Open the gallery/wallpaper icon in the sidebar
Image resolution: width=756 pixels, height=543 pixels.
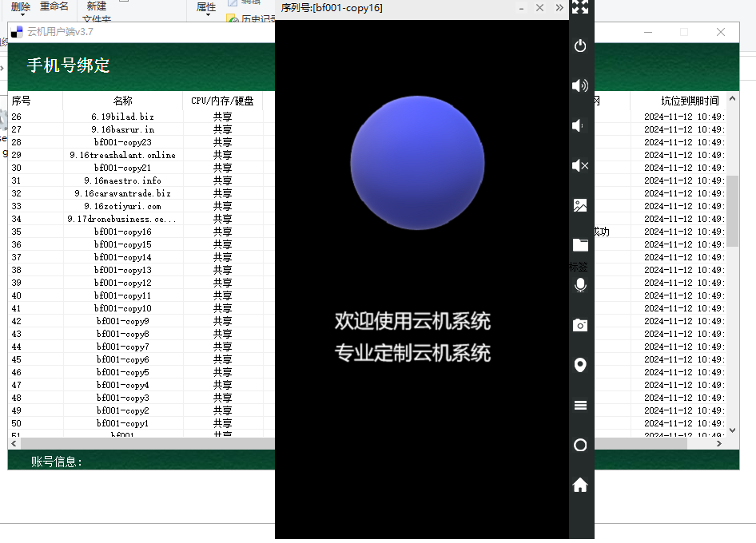(x=580, y=205)
